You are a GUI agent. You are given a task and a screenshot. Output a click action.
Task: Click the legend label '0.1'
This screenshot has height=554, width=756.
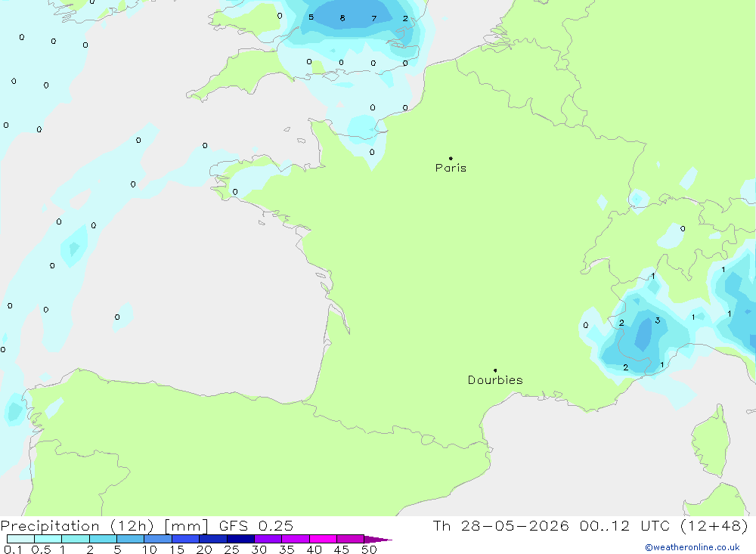13,549
